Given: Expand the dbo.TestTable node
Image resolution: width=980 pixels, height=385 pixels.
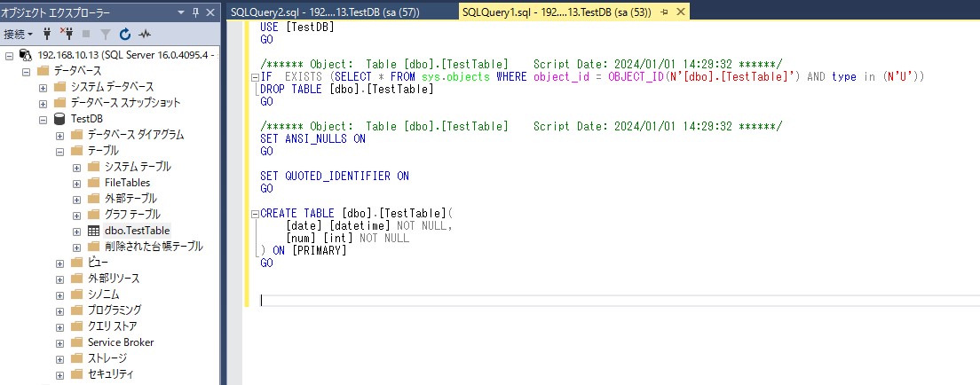Looking at the screenshot, I should [x=77, y=232].
